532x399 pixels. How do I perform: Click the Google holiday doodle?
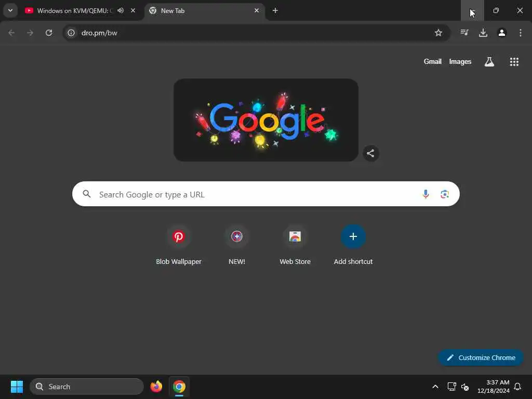point(266,120)
